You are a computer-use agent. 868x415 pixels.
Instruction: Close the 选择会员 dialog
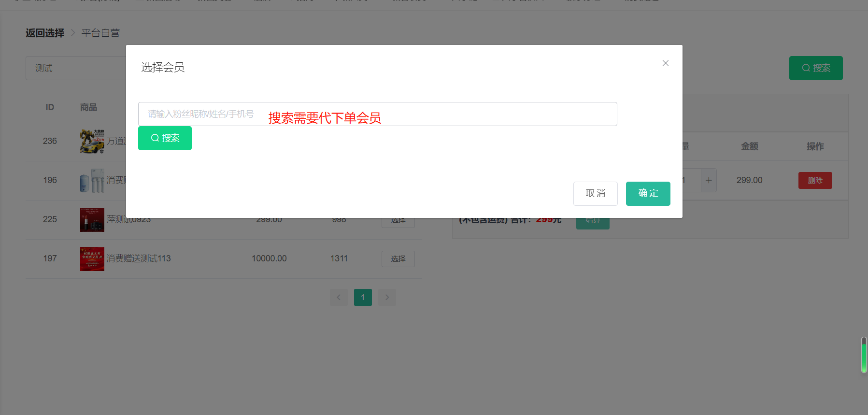pyautogui.click(x=665, y=63)
